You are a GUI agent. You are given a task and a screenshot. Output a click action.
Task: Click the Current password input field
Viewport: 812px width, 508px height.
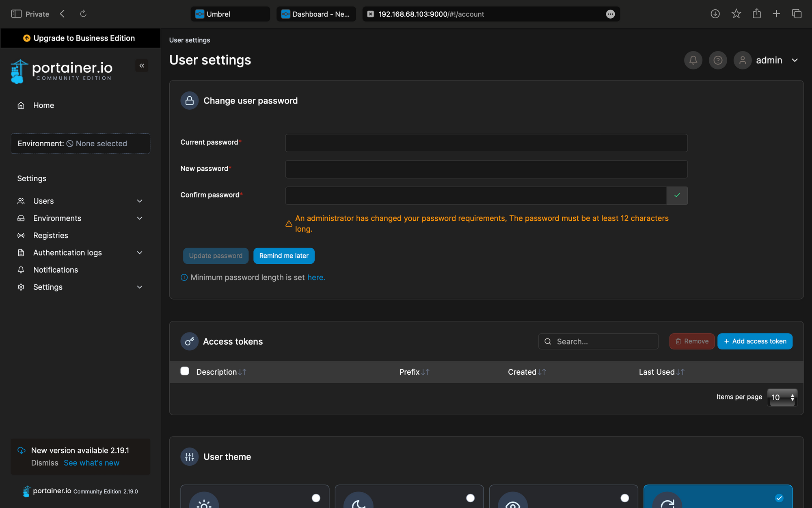[x=486, y=142]
